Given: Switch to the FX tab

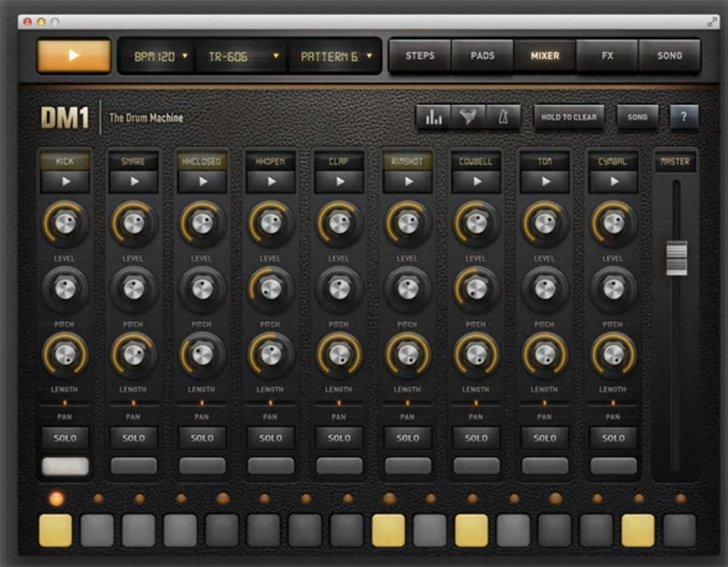Looking at the screenshot, I should [607, 56].
